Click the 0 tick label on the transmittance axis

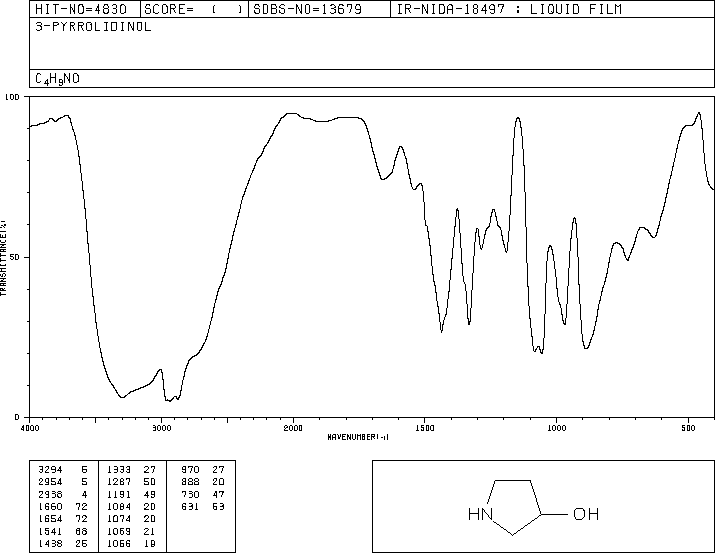click(x=17, y=417)
